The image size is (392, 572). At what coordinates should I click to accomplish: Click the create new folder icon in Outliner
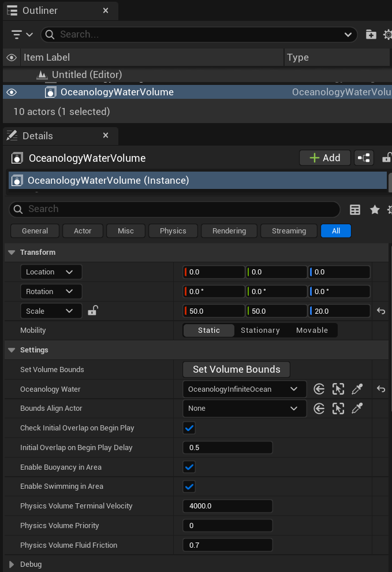[371, 34]
